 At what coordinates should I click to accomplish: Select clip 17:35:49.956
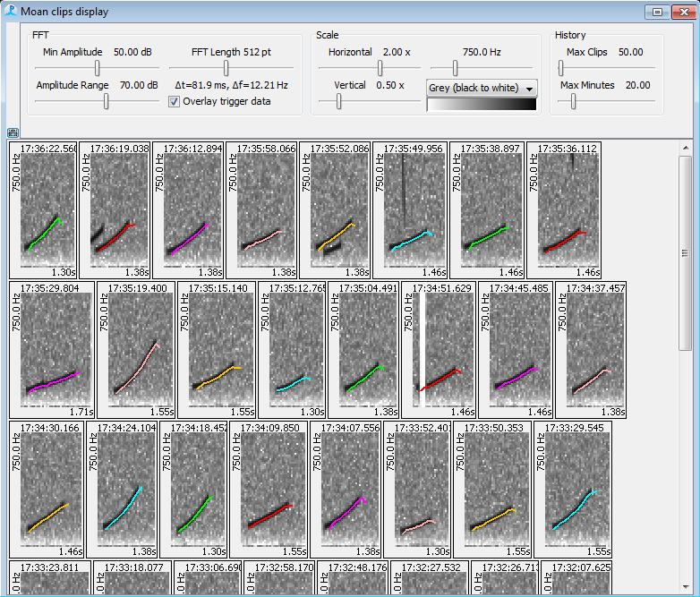(x=410, y=210)
